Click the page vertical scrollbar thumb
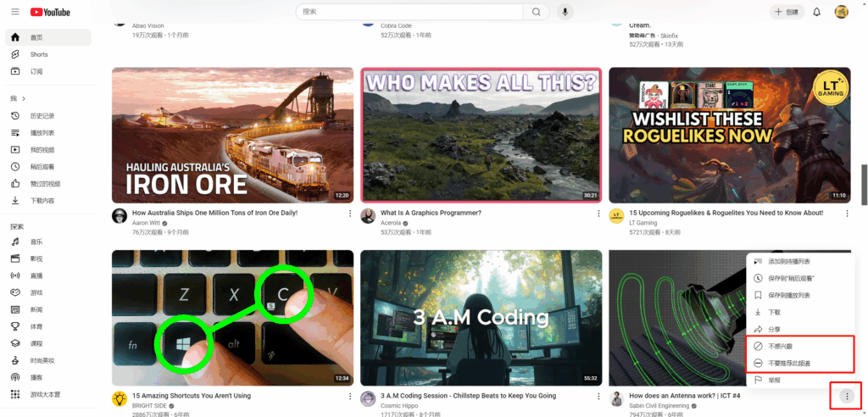This screenshot has height=417, width=868. tap(864, 185)
